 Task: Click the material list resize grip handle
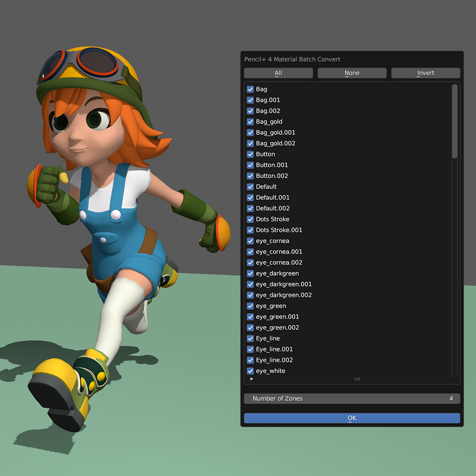pyautogui.click(x=357, y=379)
